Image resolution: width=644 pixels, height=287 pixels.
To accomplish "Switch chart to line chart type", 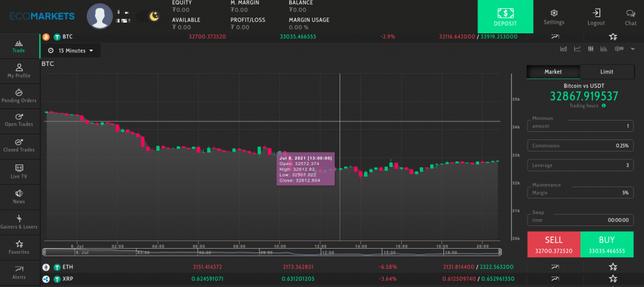I will tap(577, 49).
